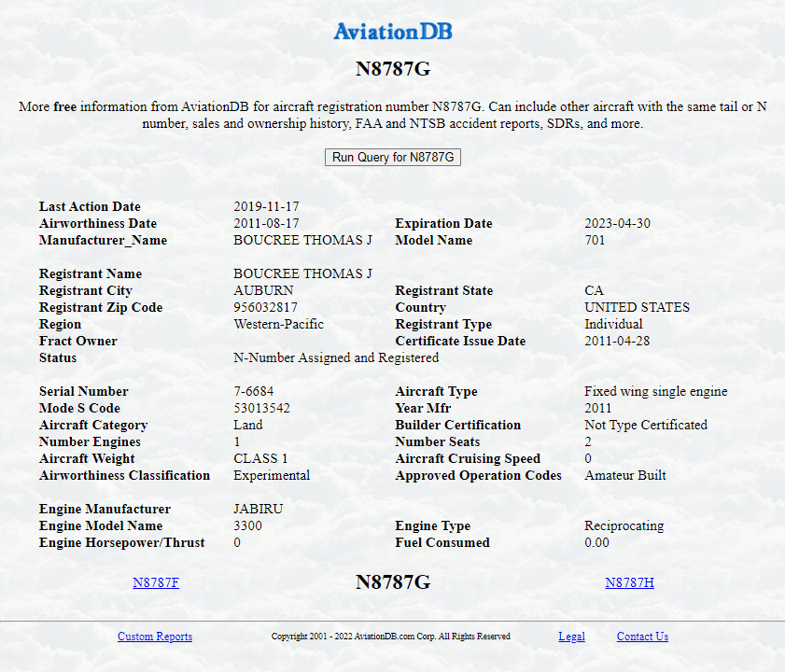Open previous registration N8787F link
The height and width of the screenshot is (672, 785).
point(156,582)
